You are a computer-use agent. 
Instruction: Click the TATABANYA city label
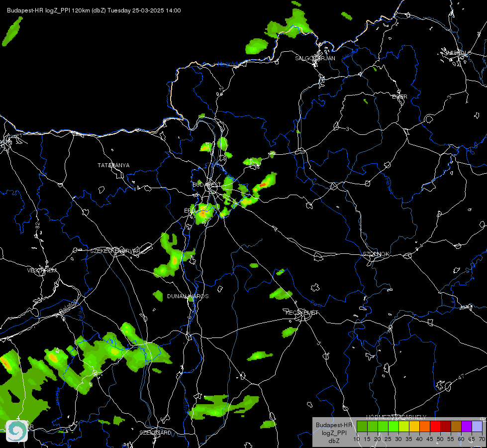(x=113, y=165)
